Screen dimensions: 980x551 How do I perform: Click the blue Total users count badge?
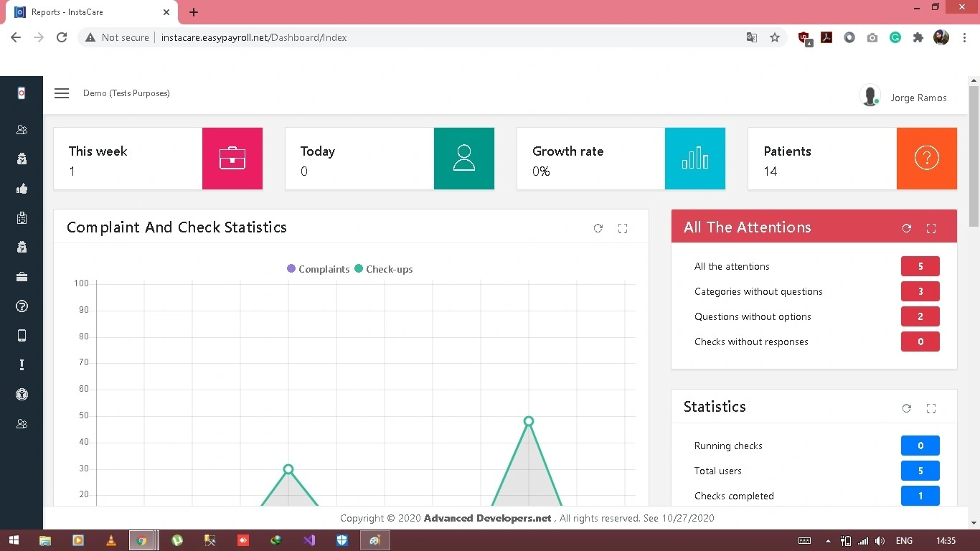[x=920, y=471]
